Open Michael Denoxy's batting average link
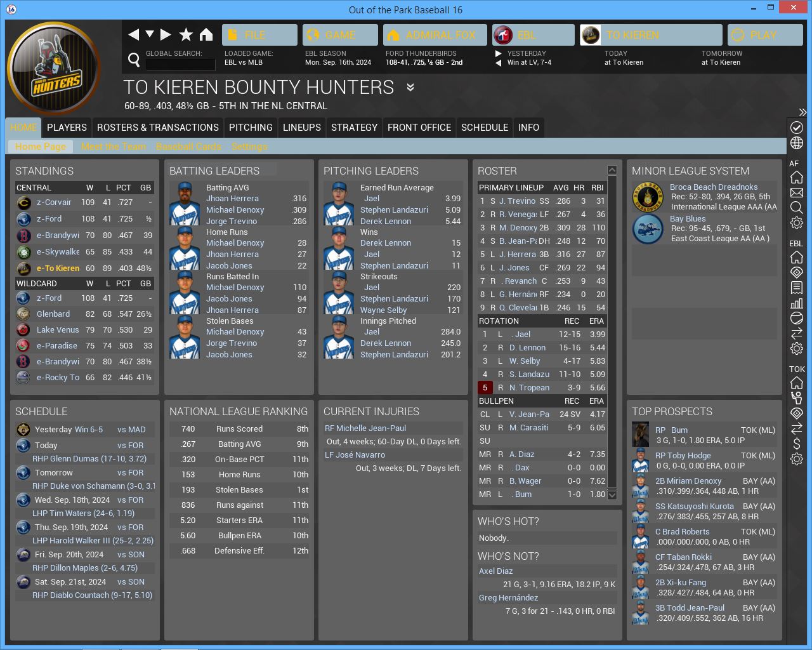Screen dimensions: 812x650 (235, 210)
